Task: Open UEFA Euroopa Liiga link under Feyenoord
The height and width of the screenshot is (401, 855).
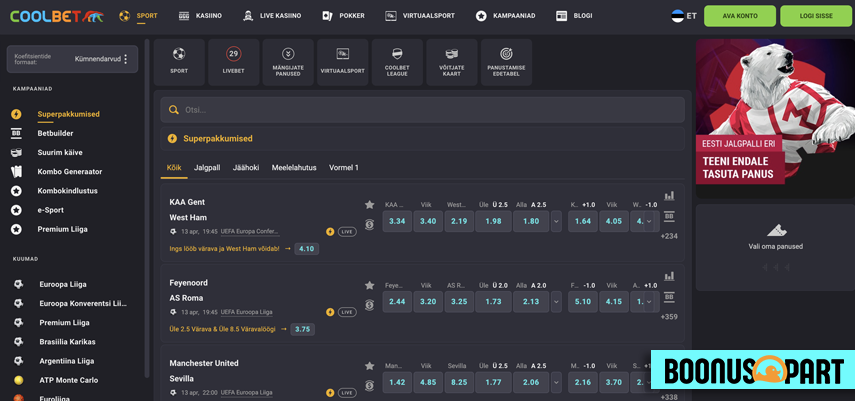Action: tap(247, 313)
